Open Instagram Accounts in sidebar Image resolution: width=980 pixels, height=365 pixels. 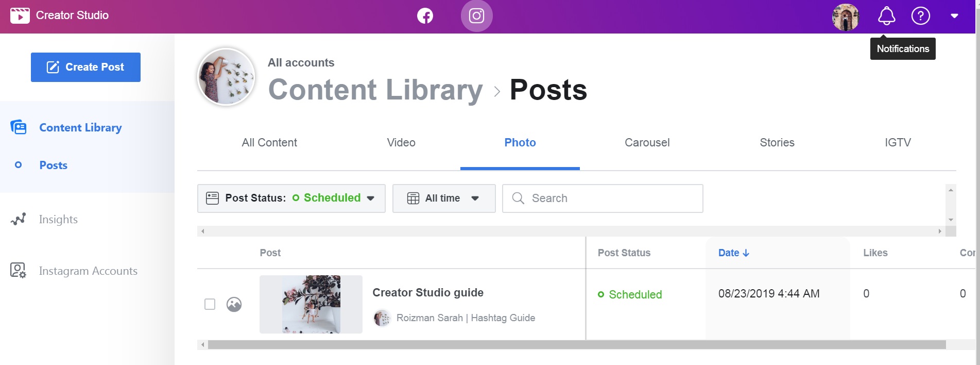tap(88, 271)
